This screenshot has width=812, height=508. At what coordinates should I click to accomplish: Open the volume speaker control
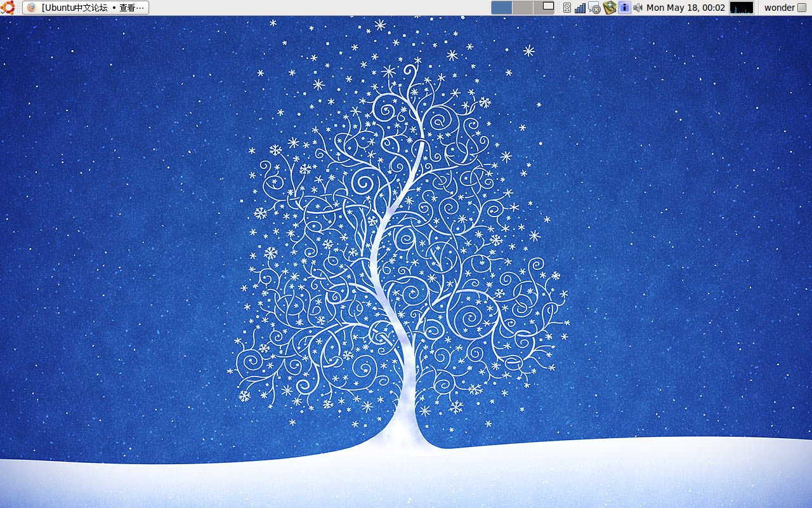pyautogui.click(x=638, y=8)
